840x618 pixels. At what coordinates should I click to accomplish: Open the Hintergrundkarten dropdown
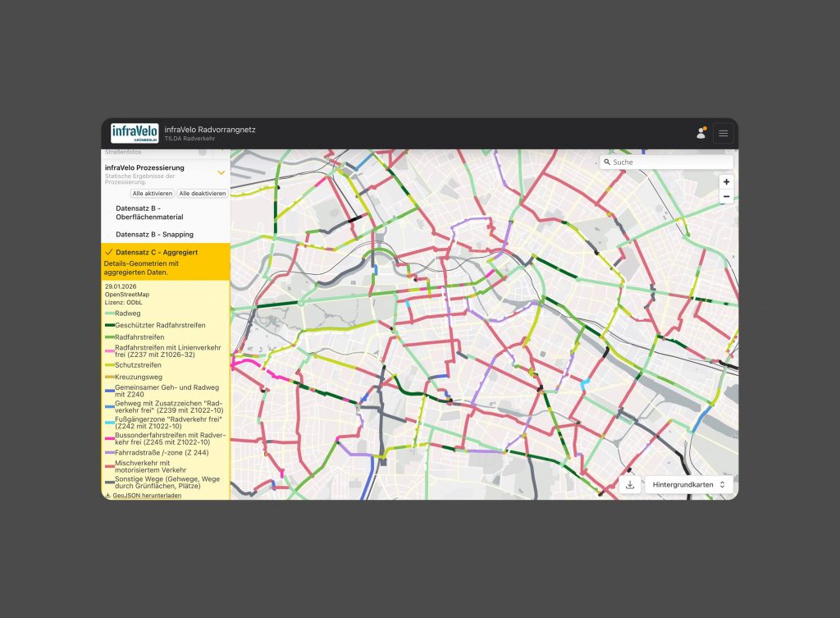point(688,484)
